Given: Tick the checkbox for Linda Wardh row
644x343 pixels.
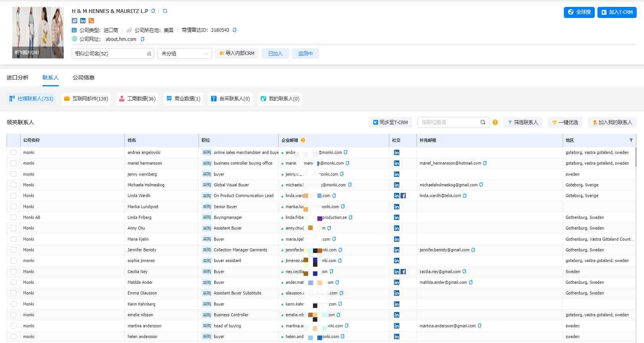Looking at the screenshot, I should tap(13, 196).
